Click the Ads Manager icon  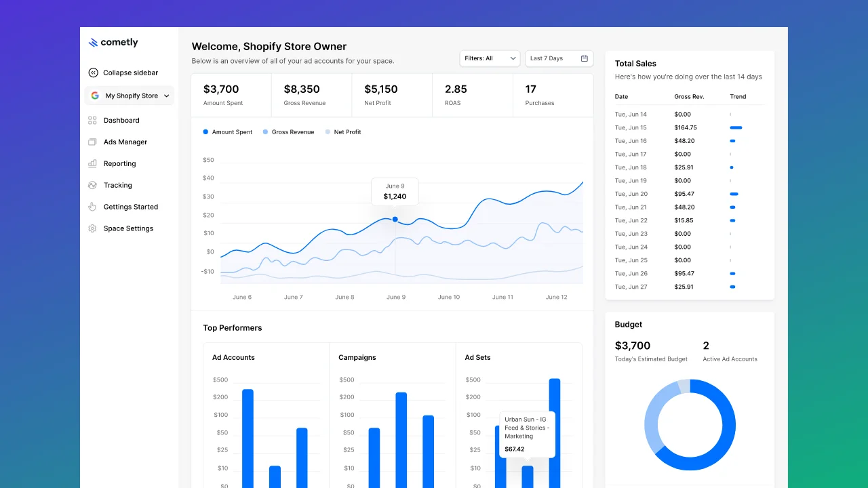(92, 142)
